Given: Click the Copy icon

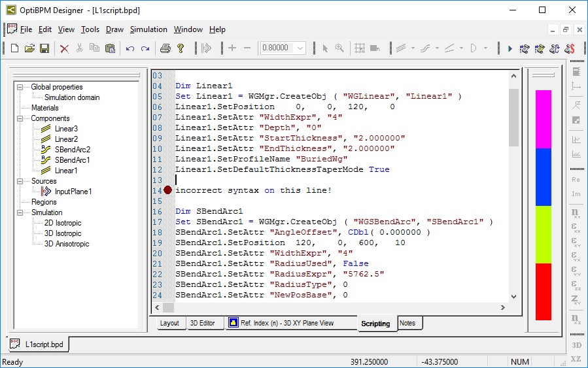Looking at the screenshot, I should (94, 48).
